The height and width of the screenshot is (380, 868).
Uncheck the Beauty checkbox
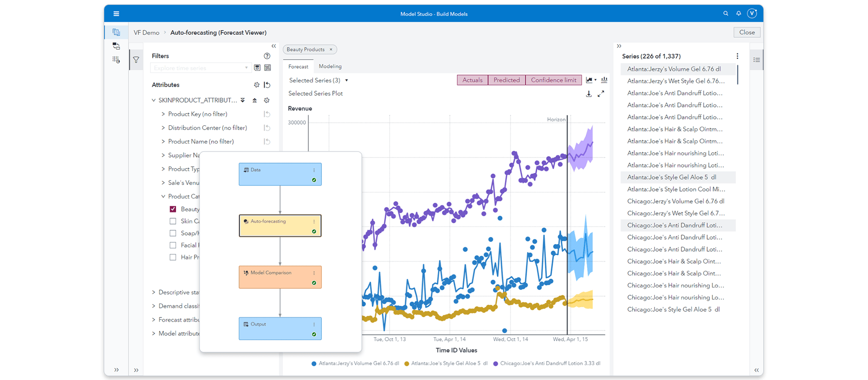click(173, 209)
